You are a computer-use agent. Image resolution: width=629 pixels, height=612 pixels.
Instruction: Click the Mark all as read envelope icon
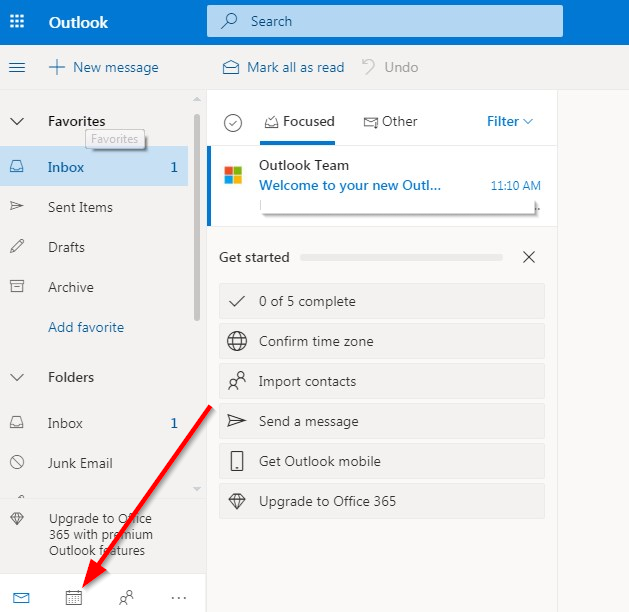231,67
